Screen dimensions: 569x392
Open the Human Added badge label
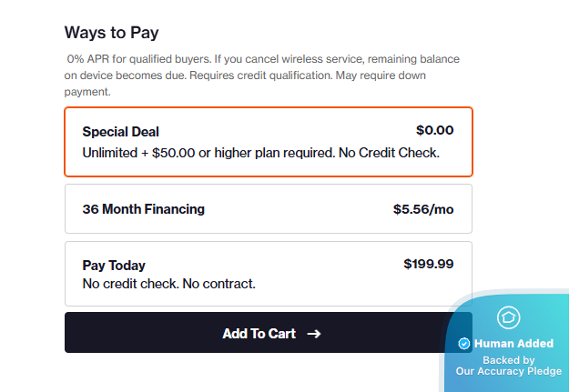tap(514, 344)
